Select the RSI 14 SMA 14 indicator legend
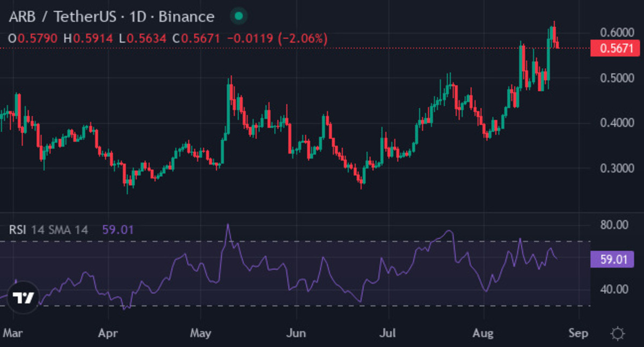Screen dimensions: 644x347 [x=48, y=230]
